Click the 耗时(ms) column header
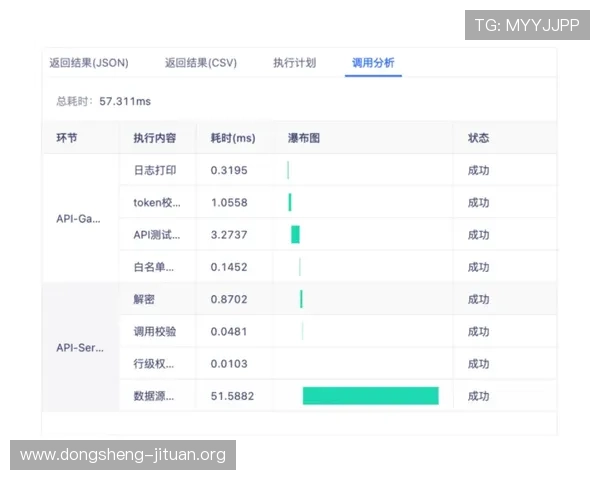The height and width of the screenshot is (480, 600). pyautogui.click(x=233, y=138)
